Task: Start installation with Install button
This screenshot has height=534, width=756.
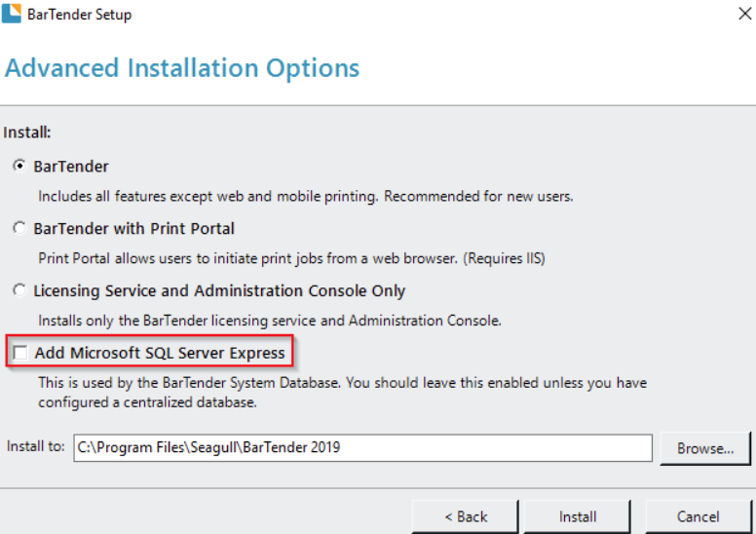Action: 578,516
